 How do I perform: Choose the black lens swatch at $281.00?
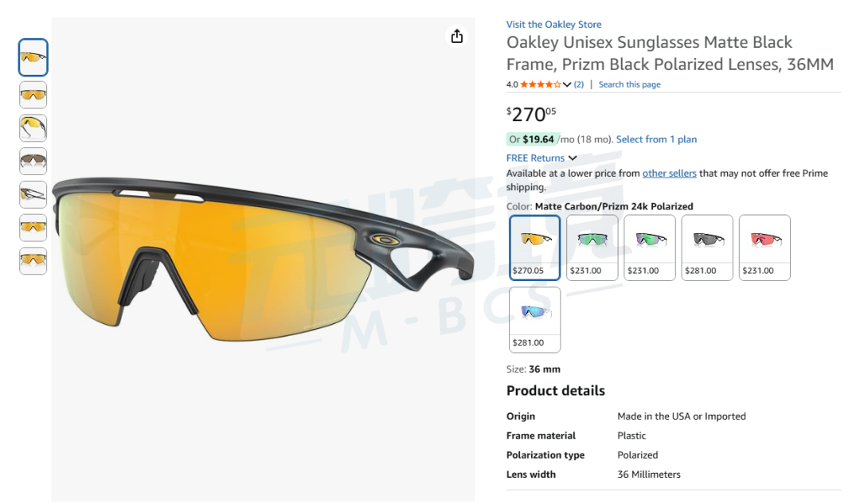click(x=707, y=248)
